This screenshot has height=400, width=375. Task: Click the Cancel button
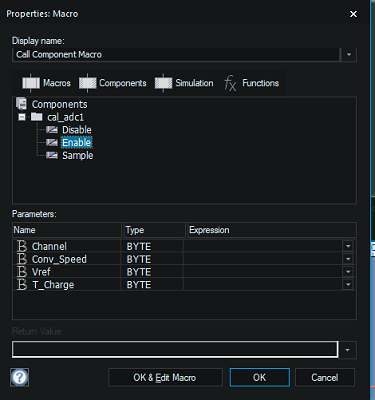coord(325,377)
